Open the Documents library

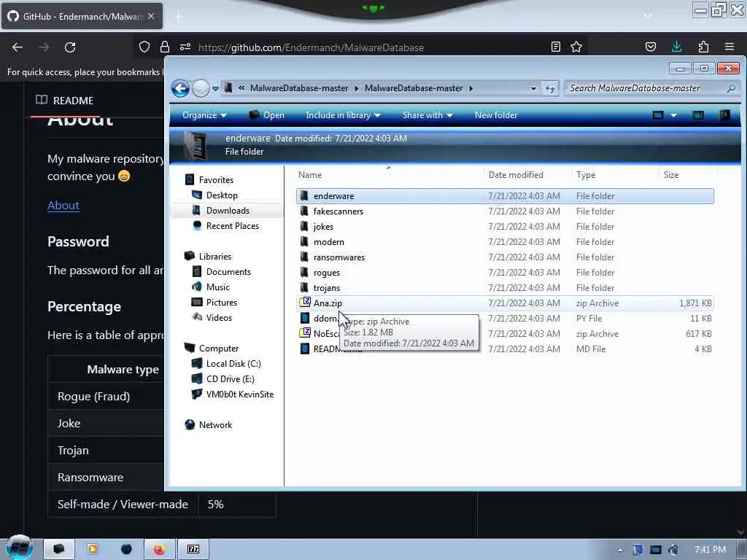(228, 271)
